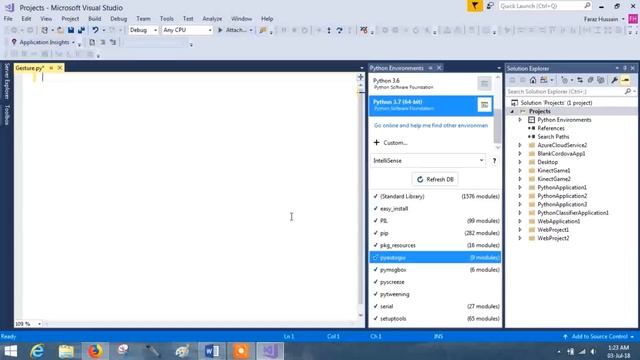
Task: Toggle the Standard Library checkmark
Action: [x=376, y=196]
